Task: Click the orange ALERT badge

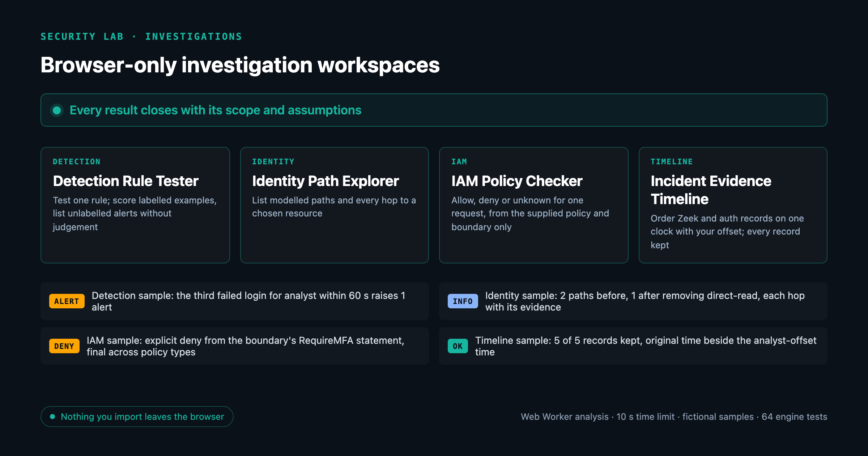Action: tap(67, 301)
